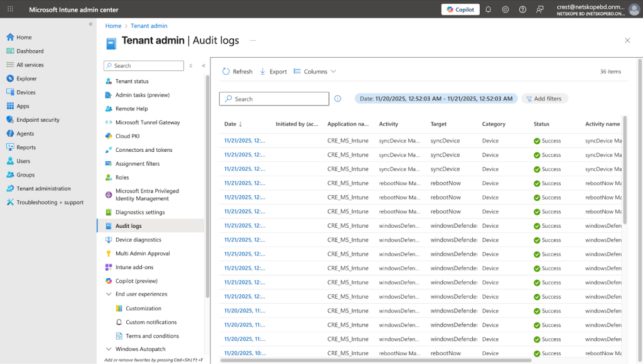Select Audit logs menu item
The height and width of the screenshot is (364, 643).
click(x=151, y=226)
